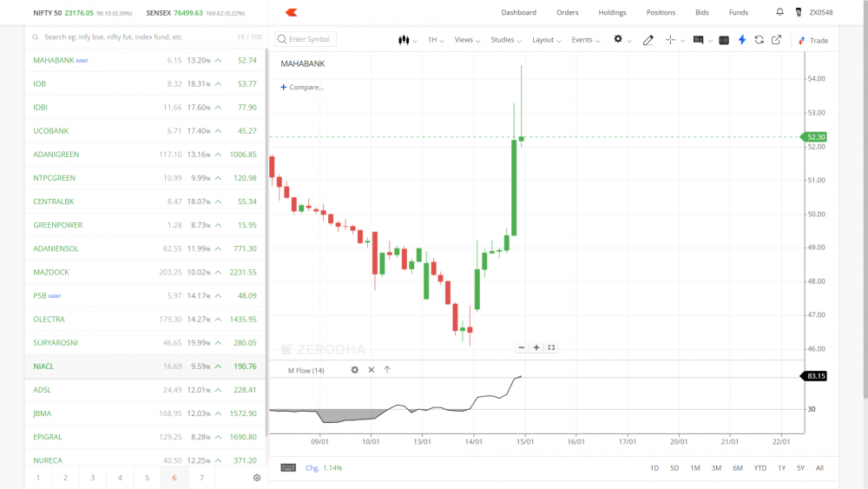
Task: Expand settings gear dropdown arrow
Action: [629, 41]
